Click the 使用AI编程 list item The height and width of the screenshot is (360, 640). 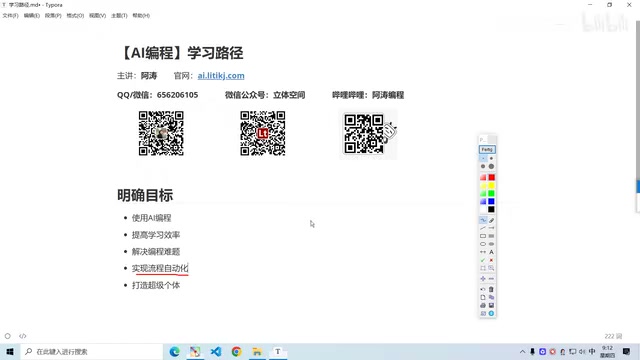tap(151, 218)
